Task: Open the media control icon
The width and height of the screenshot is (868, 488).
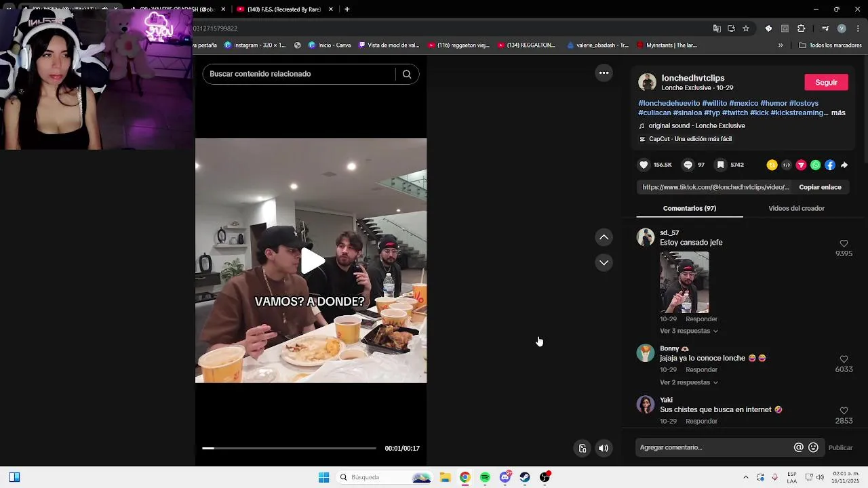Action: pyautogui.click(x=825, y=28)
